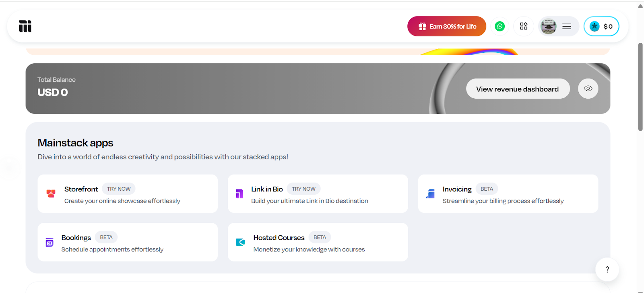Screen dimensions: 644x293
Task: Select the Storefront app icon
Action: click(x=51, y=193)
